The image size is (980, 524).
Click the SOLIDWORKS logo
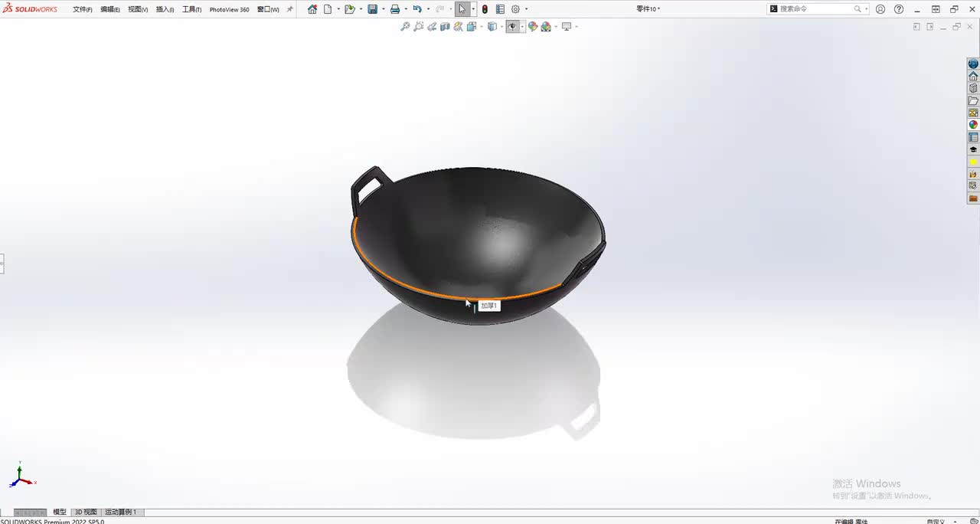[30, 8]
